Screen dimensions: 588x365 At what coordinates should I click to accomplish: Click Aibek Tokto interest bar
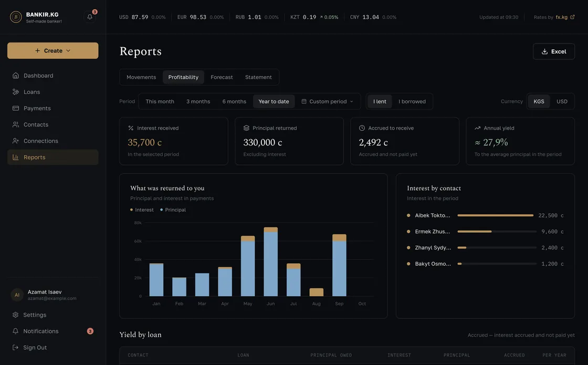click(496, 215)
